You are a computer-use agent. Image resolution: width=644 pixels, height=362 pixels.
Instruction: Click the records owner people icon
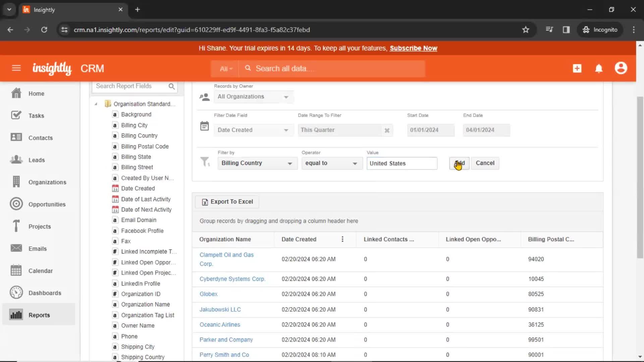204,97
